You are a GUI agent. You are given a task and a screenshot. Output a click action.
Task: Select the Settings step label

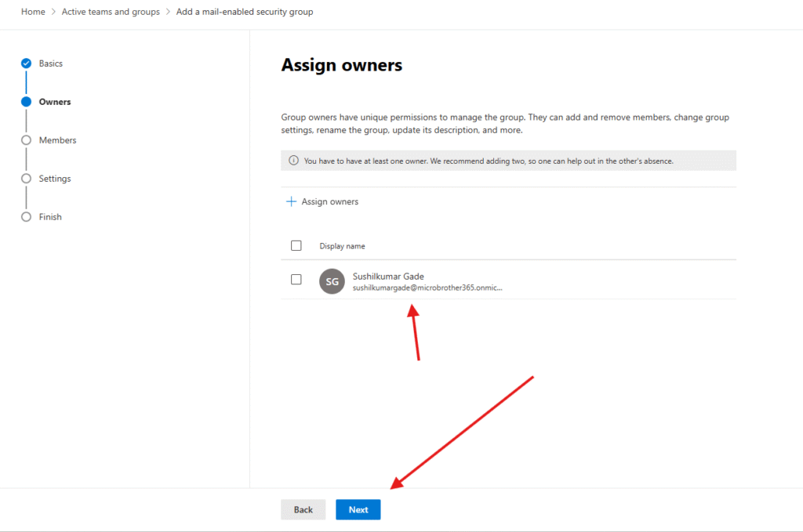click(55, 179)
